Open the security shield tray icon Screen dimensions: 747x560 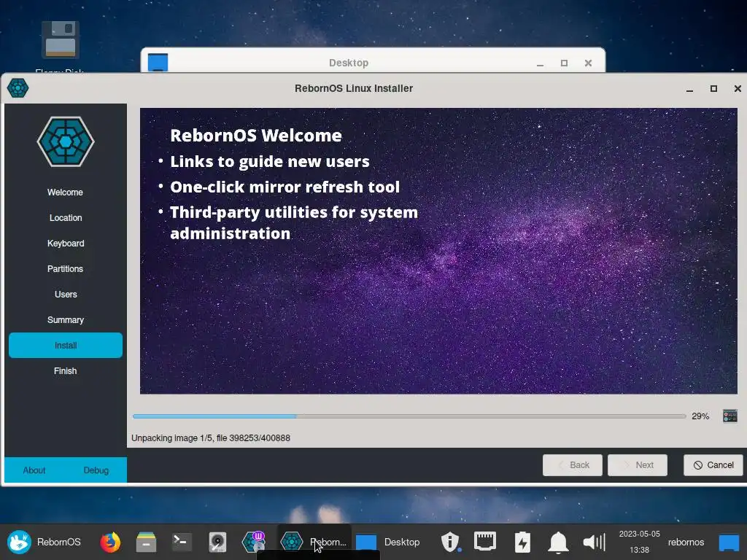pyautogui.click(x=449, y=542)
